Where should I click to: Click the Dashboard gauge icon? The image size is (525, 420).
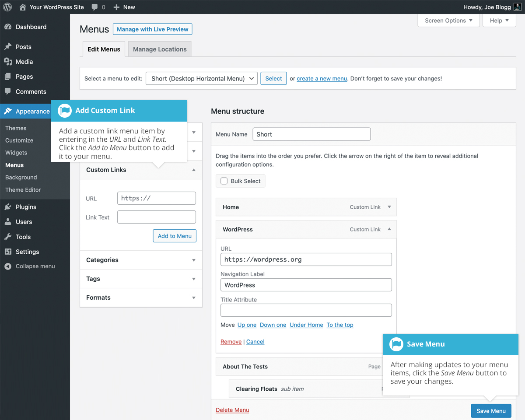pyautogui.click(x=8, y=27)
